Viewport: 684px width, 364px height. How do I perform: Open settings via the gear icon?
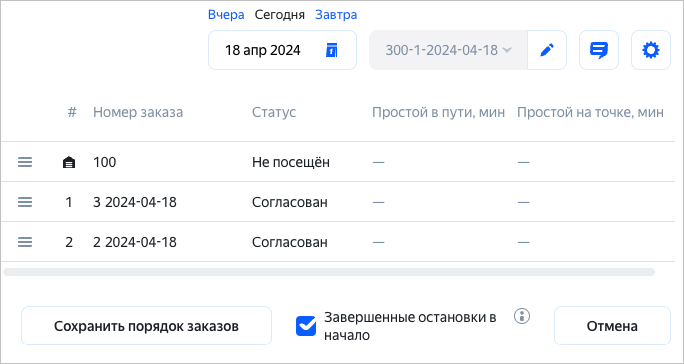(x=651, y=50)
